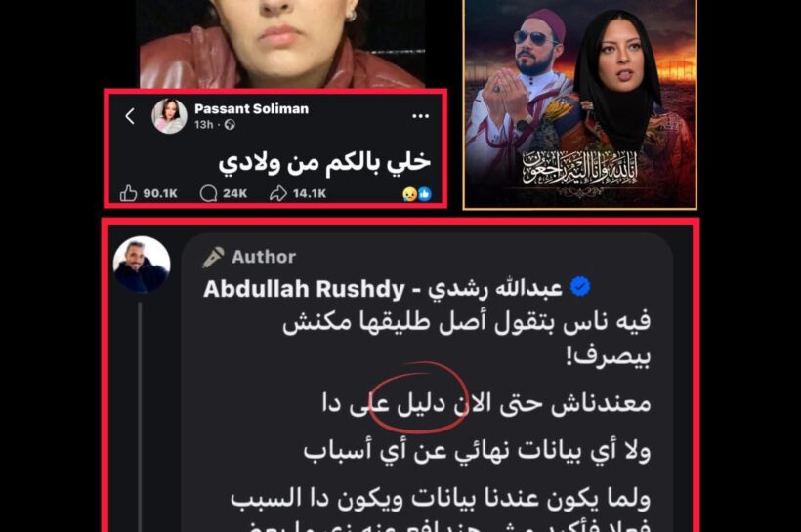Open the three-dot options menu on post
This screenshot has width=801, height=532.
[420, 116]
